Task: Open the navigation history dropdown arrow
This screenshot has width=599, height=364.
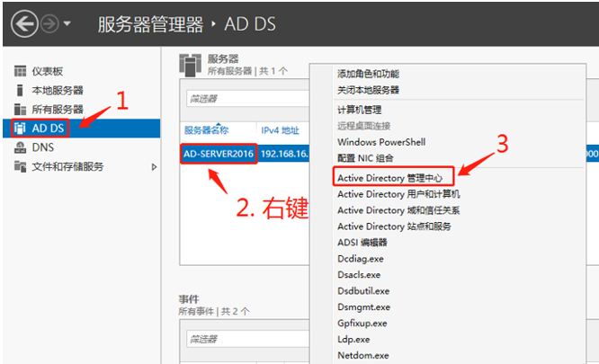Action: pyautogui.click(x=67, y=23)
